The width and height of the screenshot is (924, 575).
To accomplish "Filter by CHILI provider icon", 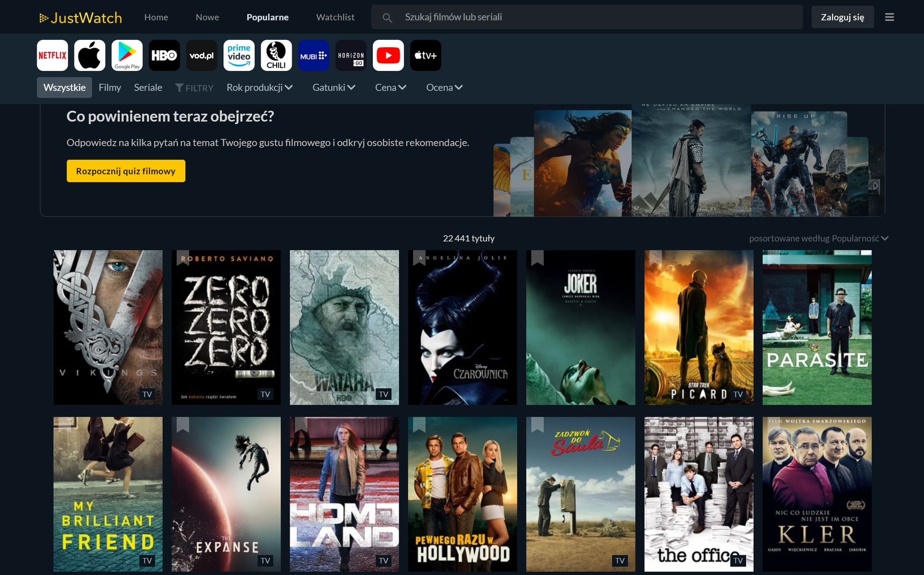I will pyautogui.click(x=277, y=55).
